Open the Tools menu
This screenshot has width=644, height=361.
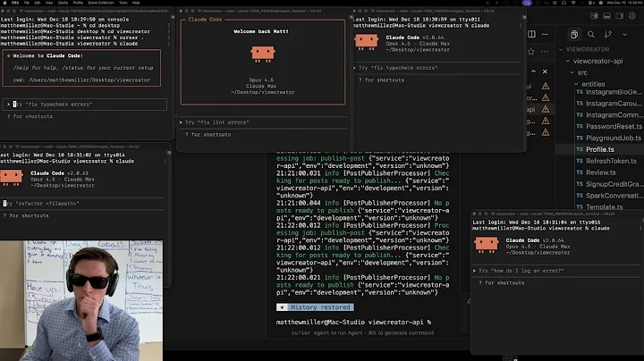coord(123,3)
